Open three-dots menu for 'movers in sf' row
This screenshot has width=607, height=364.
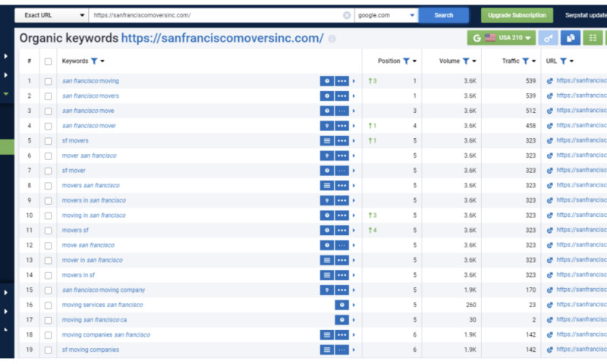click(x=342, y=275)
